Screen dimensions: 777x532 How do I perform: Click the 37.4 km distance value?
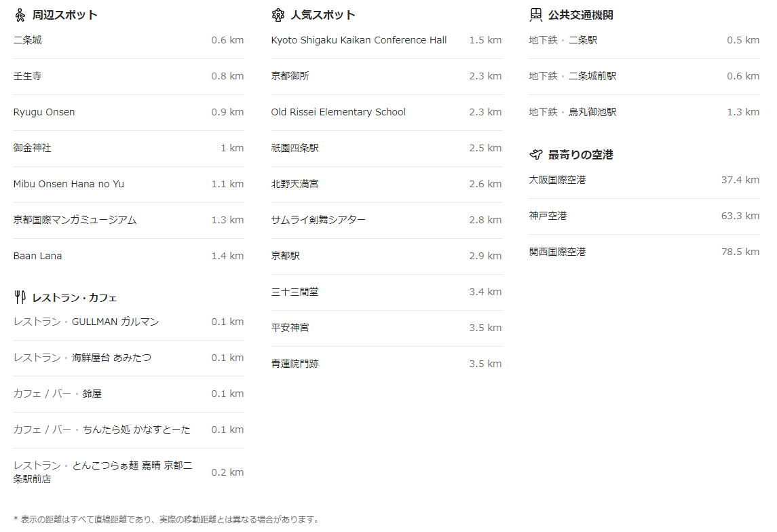tap(740, 180)
